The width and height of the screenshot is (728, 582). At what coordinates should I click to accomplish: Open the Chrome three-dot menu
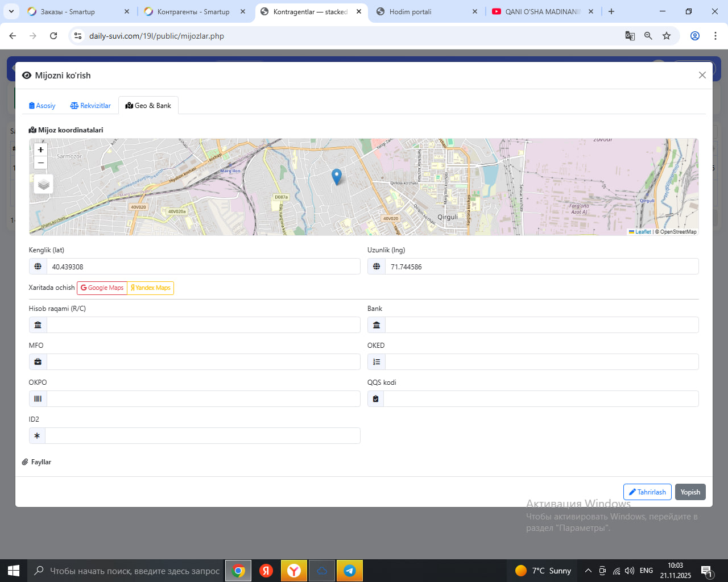tap(715, 36)
